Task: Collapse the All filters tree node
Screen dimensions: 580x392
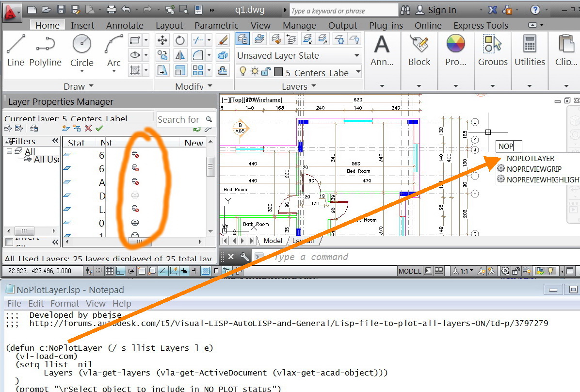Action: [x=9, y=151]
